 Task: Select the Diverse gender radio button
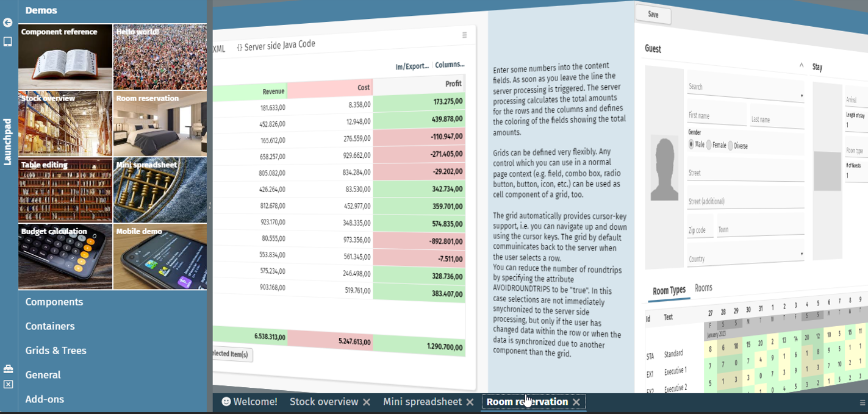coord(730,146)
